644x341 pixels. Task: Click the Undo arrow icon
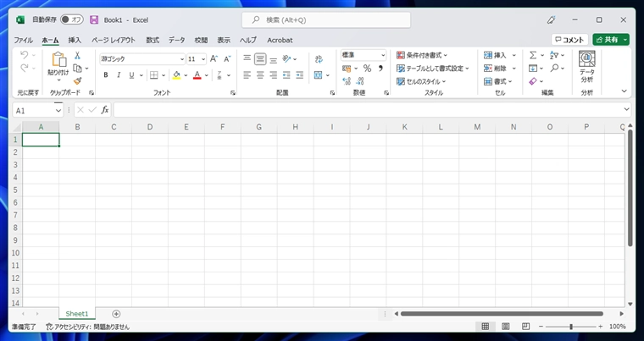[25, 55]
